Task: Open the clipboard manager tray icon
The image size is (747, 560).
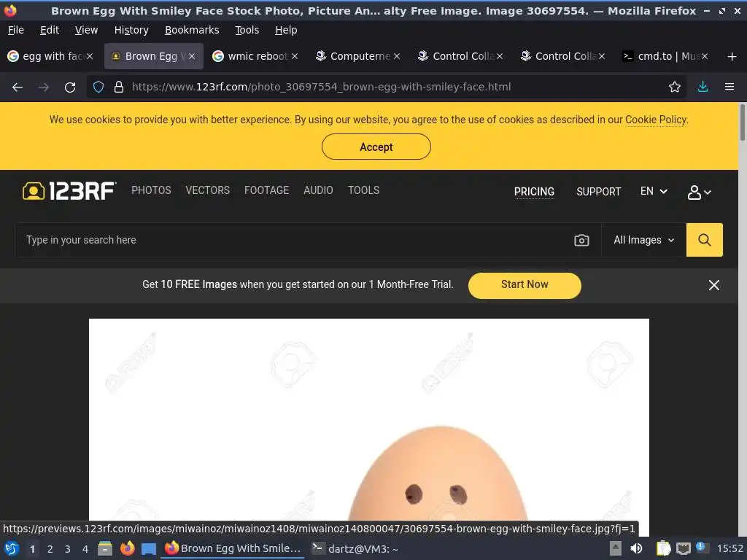Action: [x=663, y=548]
